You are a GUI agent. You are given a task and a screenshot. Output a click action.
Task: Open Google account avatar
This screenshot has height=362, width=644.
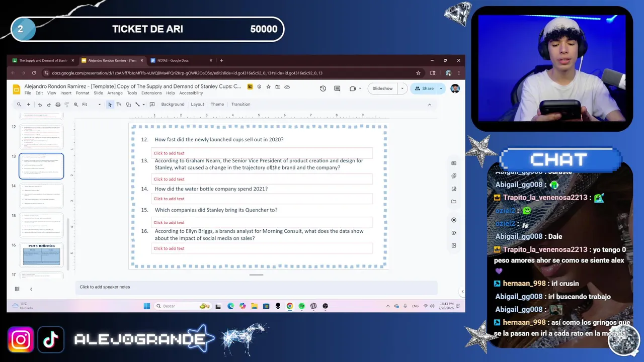click(x=455, y=88)
